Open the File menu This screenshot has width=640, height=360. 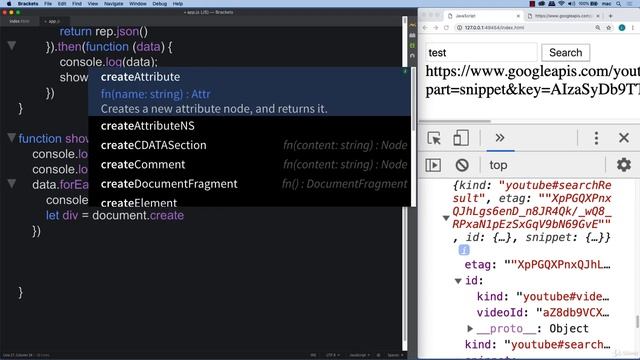[x=48, y=4]
